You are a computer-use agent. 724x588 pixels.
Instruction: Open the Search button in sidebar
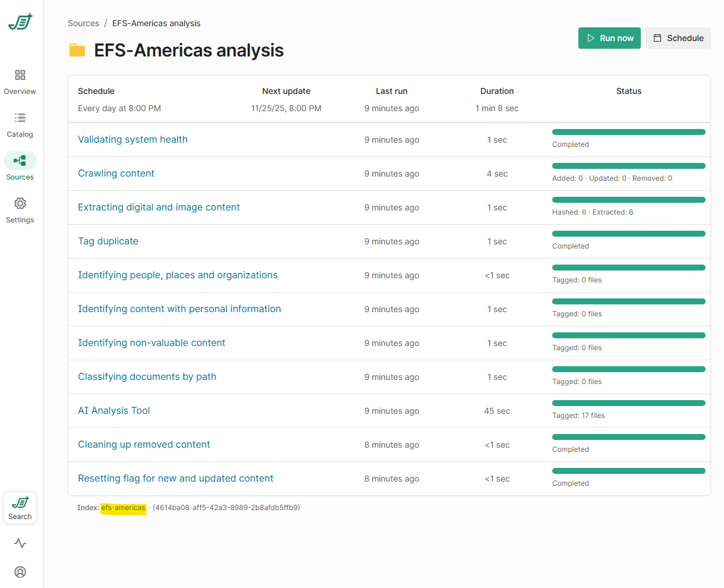pyautogui.click(x=20, y=508)
